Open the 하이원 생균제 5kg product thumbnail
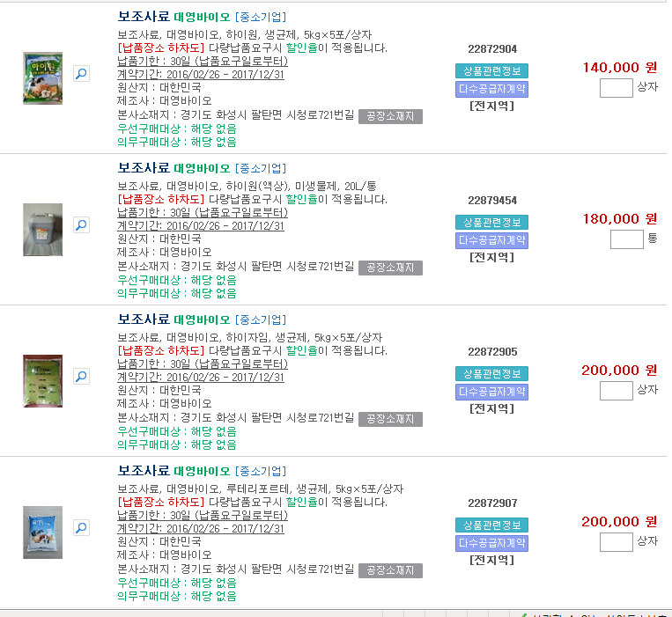This screenshot has height=617, width=672. [x=42, y=77]
